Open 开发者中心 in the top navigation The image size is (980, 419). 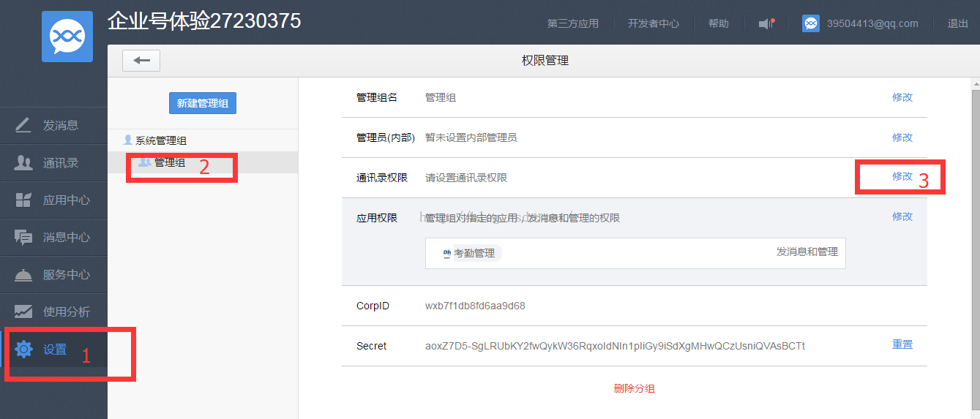coord(654,23)
